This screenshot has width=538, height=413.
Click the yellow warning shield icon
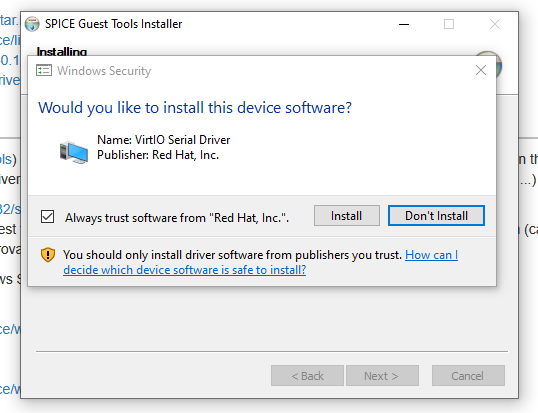pyautogui.click(x=48, y=255)
